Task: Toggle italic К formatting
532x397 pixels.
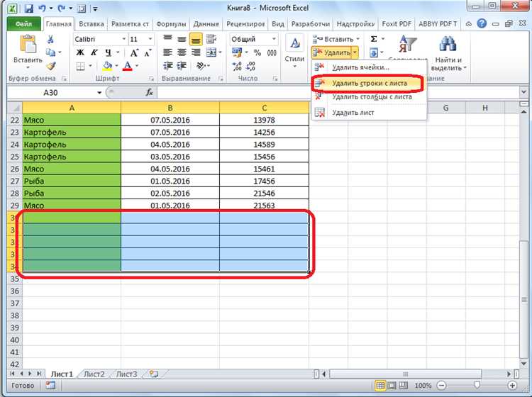Action: tap(94, 52)
